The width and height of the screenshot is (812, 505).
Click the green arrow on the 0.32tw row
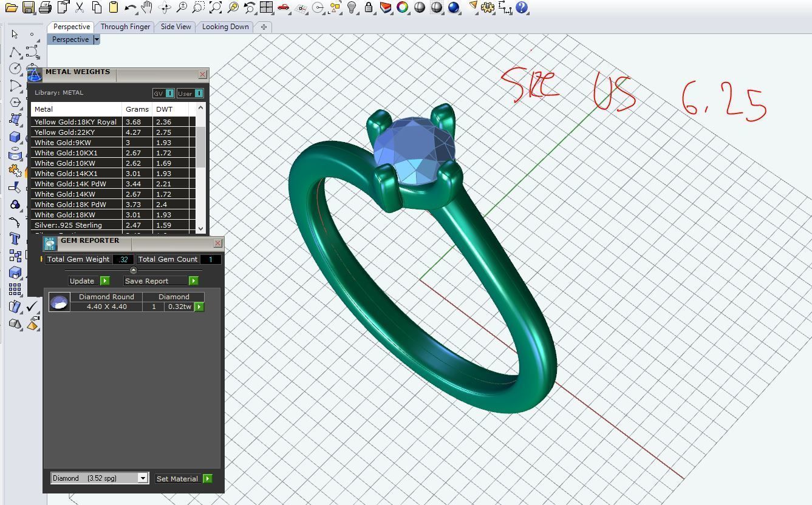point(199,307)
